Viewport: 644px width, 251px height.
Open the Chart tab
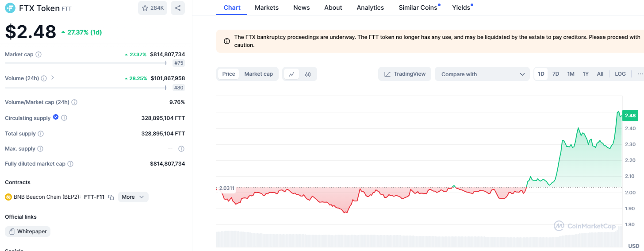[x=232, y=8]
